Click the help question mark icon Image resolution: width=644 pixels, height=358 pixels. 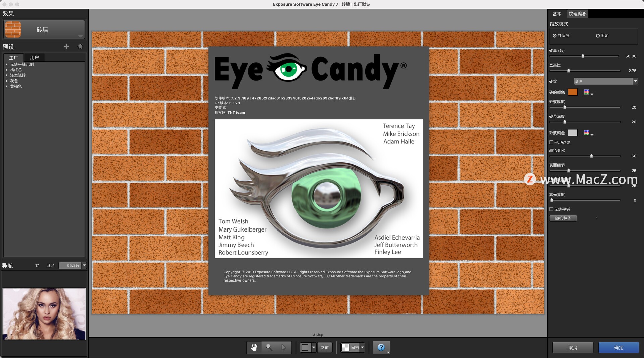(381, 347)
